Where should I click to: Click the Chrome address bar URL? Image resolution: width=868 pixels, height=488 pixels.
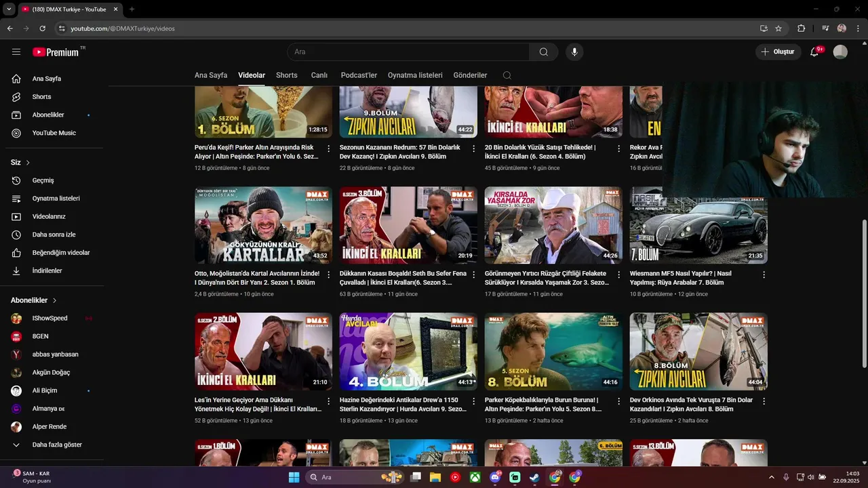(122, 28)
